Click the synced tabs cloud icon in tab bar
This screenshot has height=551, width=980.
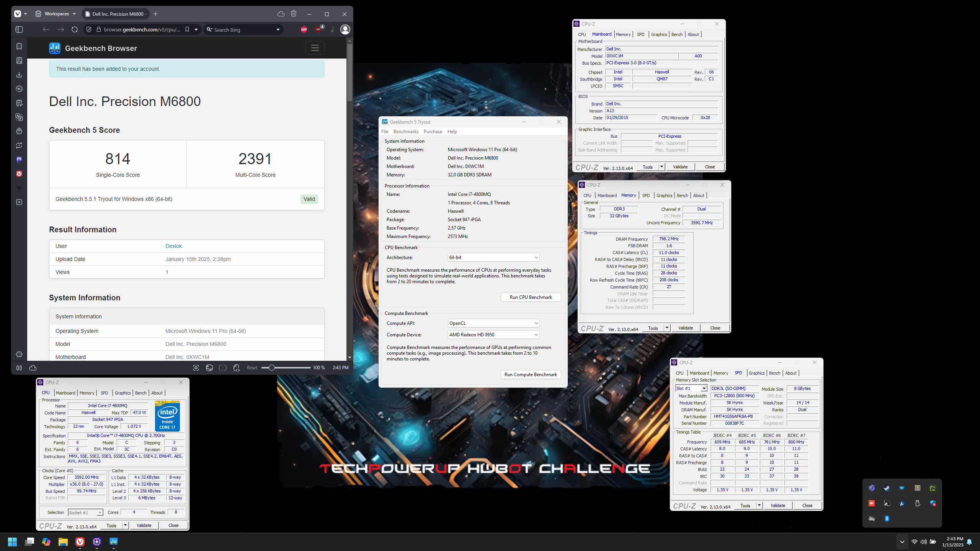click(281, 14)
